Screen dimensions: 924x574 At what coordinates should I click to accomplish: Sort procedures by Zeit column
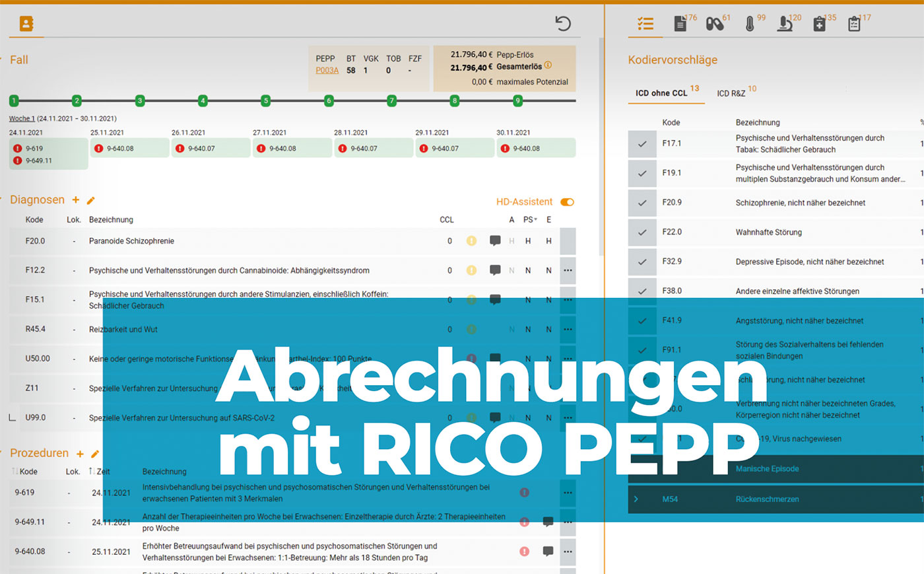[x=100, y=472]
